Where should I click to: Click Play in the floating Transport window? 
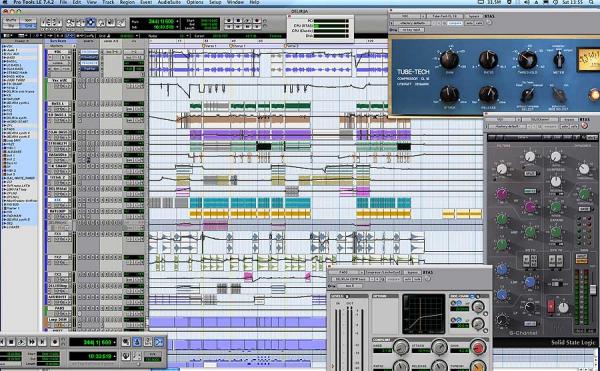21,342
